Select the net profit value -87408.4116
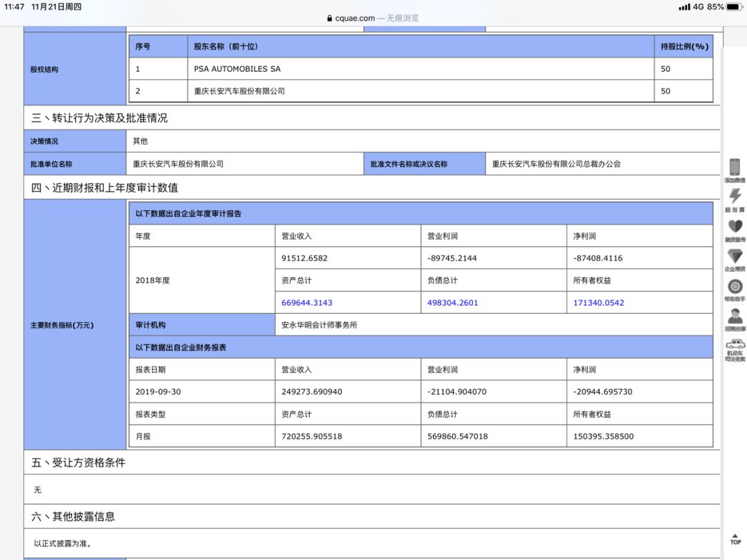The width and height of the screenshot is (747, 560). point(598,258)
